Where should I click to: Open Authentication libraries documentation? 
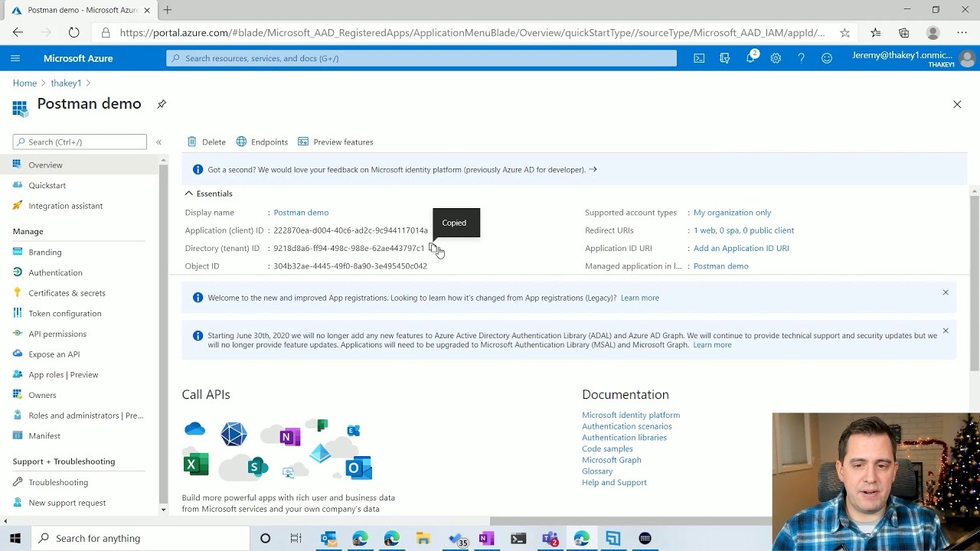coord(624,438)
